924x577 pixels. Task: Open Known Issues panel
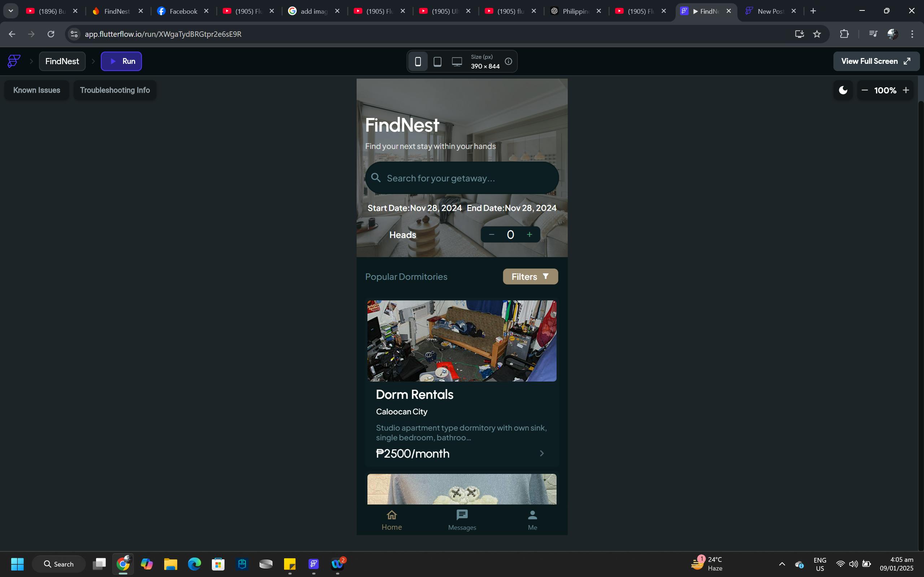37,90
